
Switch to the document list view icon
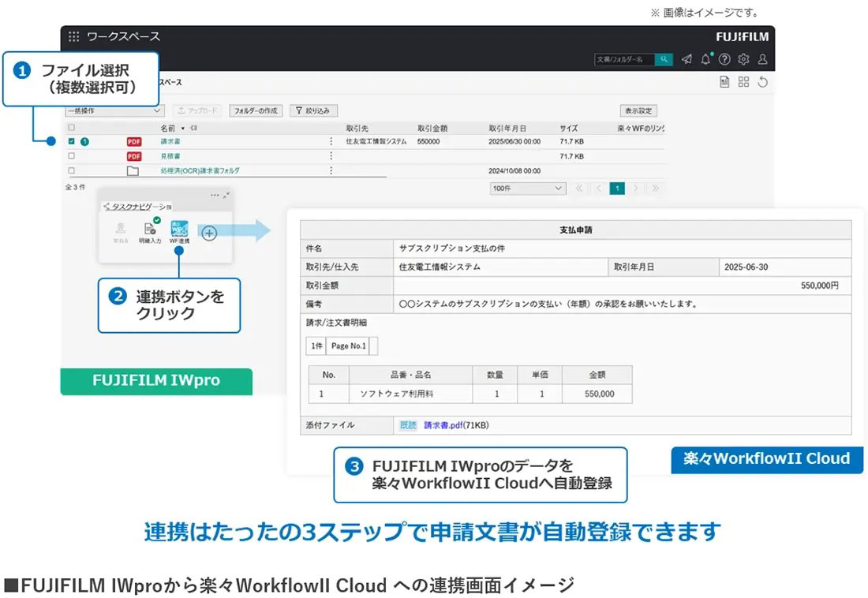pyautogui.click(x=724, y=83)
